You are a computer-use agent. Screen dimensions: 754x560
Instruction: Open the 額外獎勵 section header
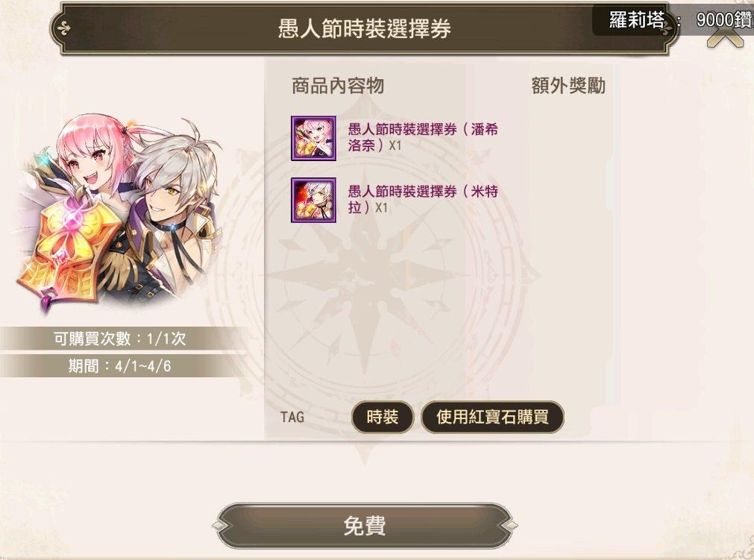568,86
